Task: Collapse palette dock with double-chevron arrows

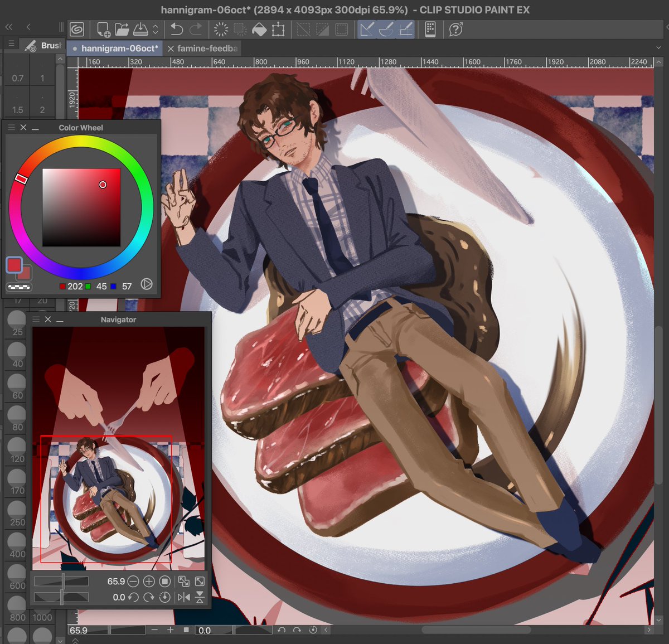Action: [9, 27]
